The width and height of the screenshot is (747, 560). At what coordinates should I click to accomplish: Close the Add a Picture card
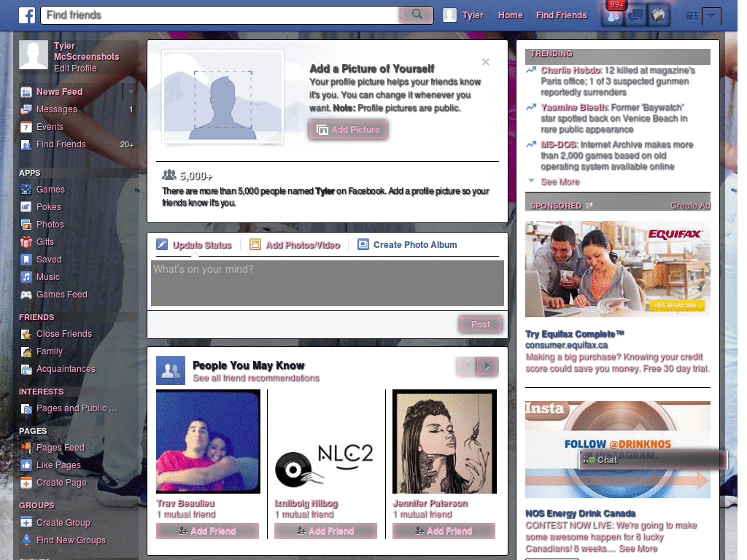pyautogui.click(x=485, y=62)
